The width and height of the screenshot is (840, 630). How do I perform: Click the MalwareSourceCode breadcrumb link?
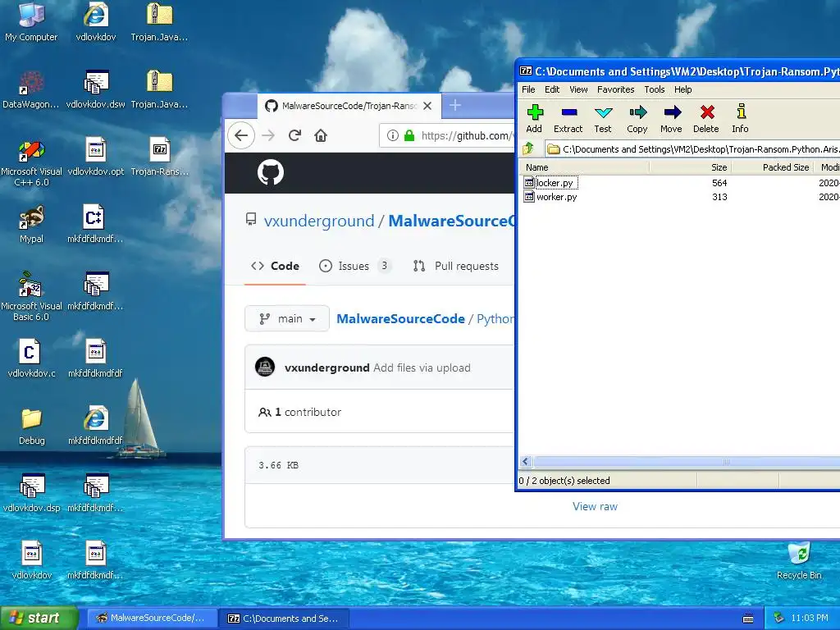[400, 319]
